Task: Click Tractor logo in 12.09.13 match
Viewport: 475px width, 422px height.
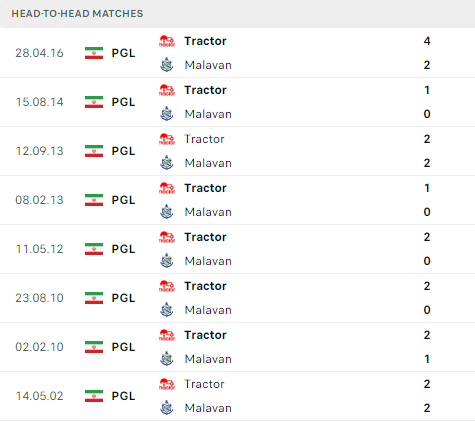Action: [167, 139]
